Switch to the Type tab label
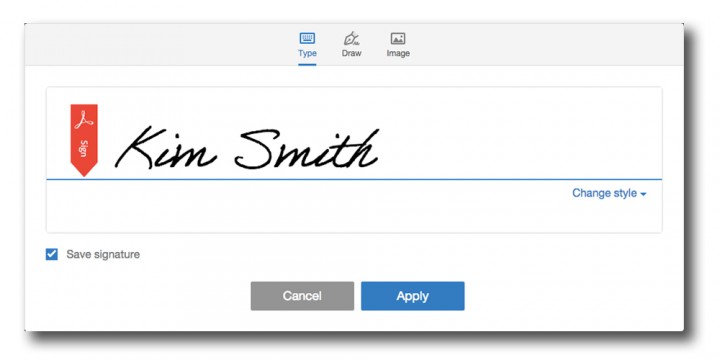Viewport: 720px width, 360px height. 307,53
